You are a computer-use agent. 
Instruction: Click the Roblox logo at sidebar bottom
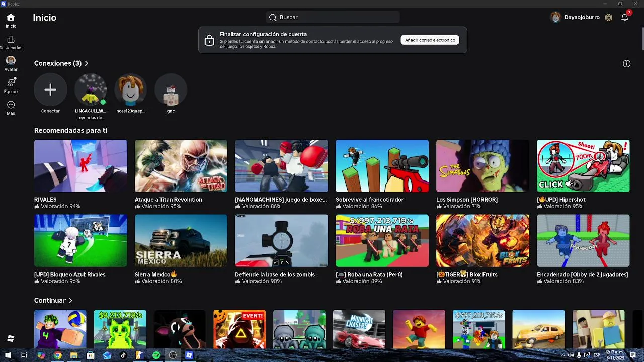pos(11,338)
